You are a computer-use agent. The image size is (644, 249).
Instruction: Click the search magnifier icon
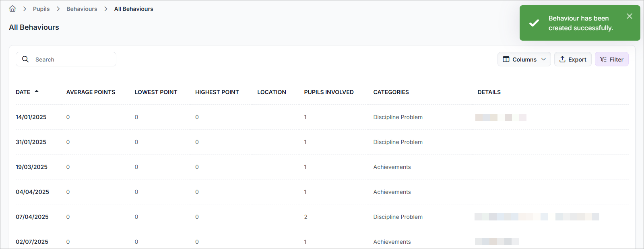25,59
